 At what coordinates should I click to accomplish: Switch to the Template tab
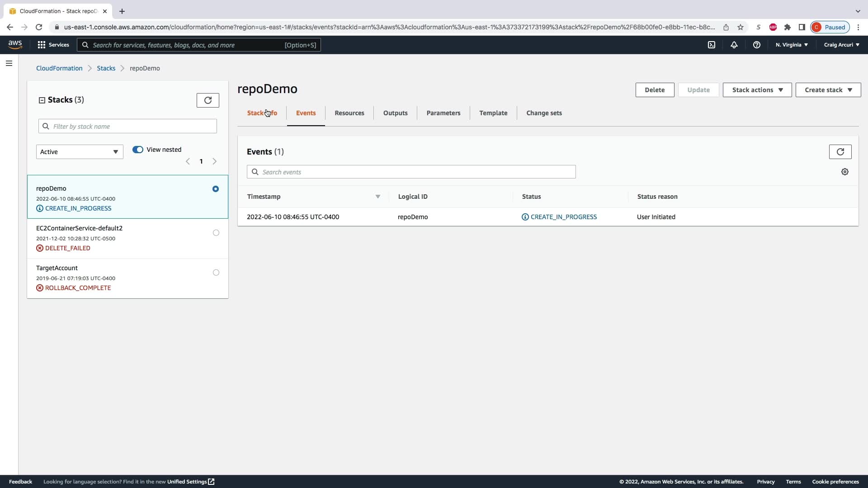click(493, 113)
